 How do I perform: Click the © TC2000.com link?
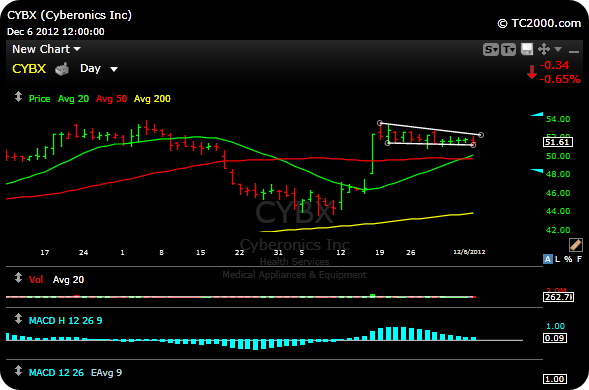pyautogui.click(x=539, y=23)
